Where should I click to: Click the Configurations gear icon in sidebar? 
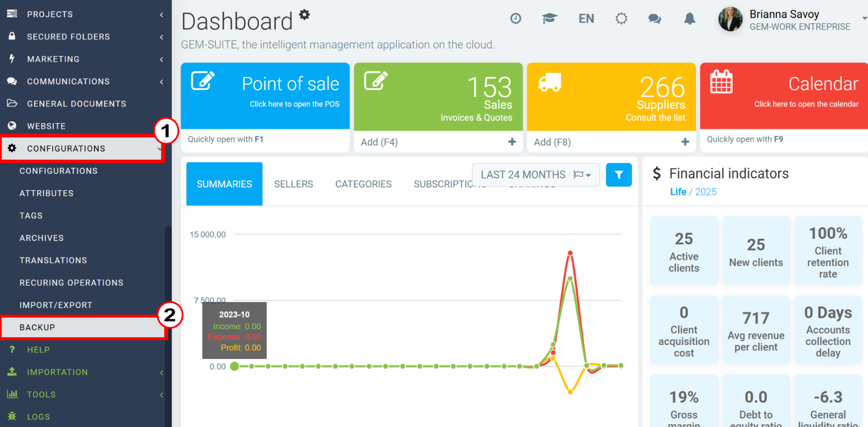[x=12, y=148]
